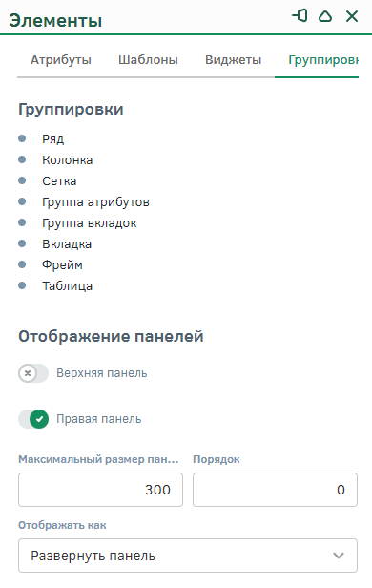Click the bullet icon beside Таблица
The height and width of the screenshot is (588, 372).
click(x=22, y=285)
